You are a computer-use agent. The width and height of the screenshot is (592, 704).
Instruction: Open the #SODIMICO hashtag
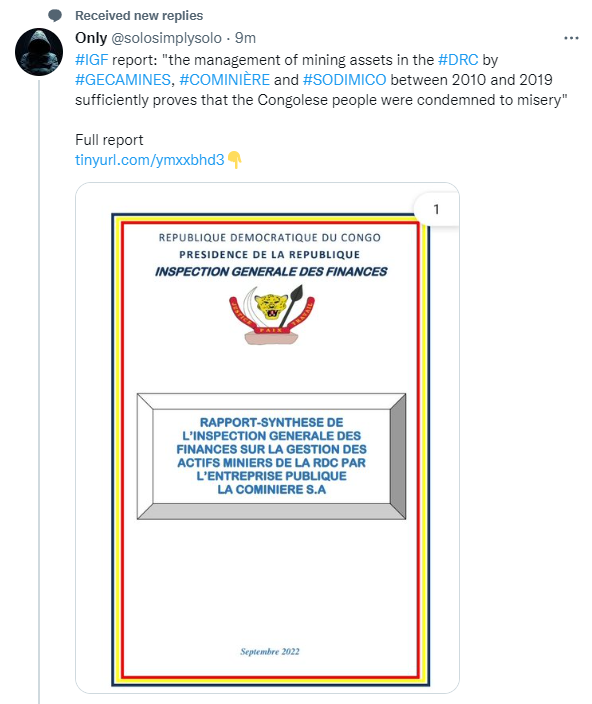coord(344,80)
